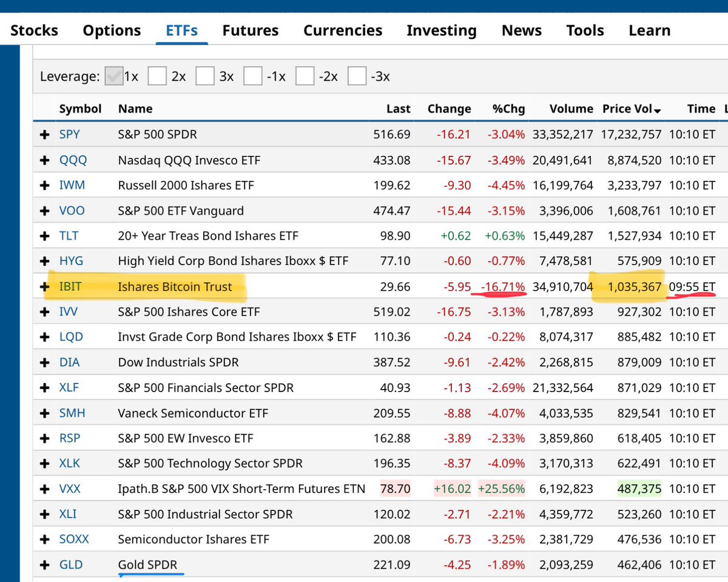Viewport: 728px width, 582px height.
Task: Open the SPY symbol link
Action: tap(69, 135)
